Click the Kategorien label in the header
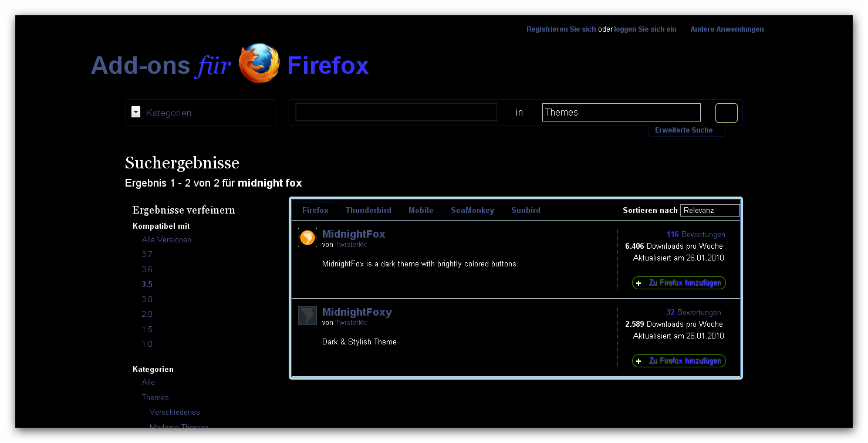 point(168,113)
